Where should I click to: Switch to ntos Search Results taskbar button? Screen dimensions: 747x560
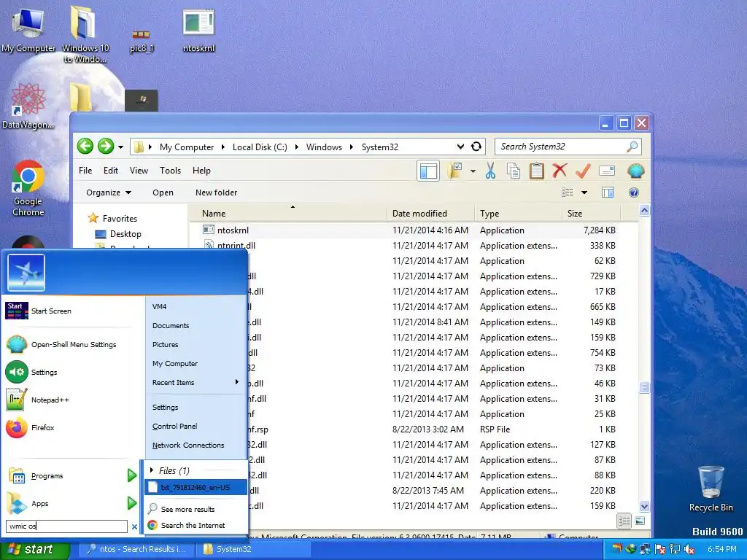pyautogui.click(x=136, y=549)
